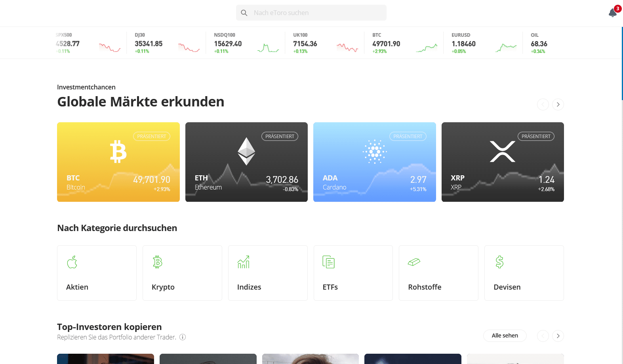Click the ETFs documents icon
Viewport: 623px width, 364px height.
click(329, 262)
